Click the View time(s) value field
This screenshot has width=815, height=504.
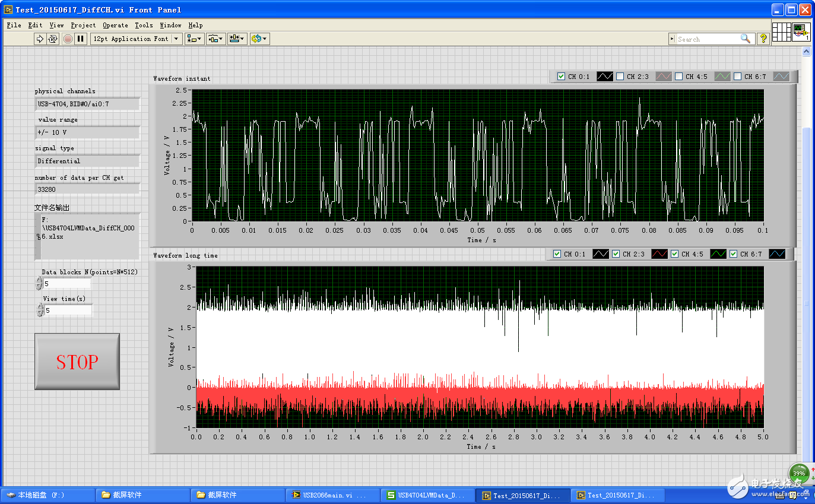68,310
